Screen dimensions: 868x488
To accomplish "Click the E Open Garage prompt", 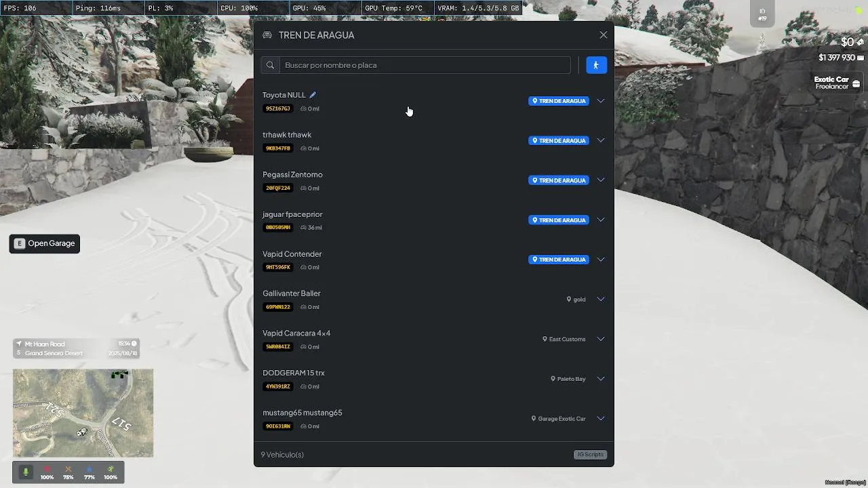I will click(x=45, y=243).
